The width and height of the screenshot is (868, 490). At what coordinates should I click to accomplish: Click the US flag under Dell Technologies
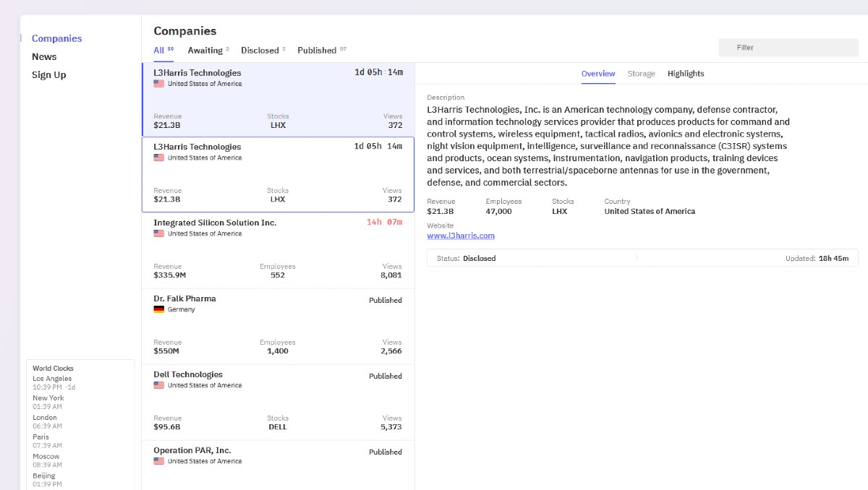pos(158,385)
